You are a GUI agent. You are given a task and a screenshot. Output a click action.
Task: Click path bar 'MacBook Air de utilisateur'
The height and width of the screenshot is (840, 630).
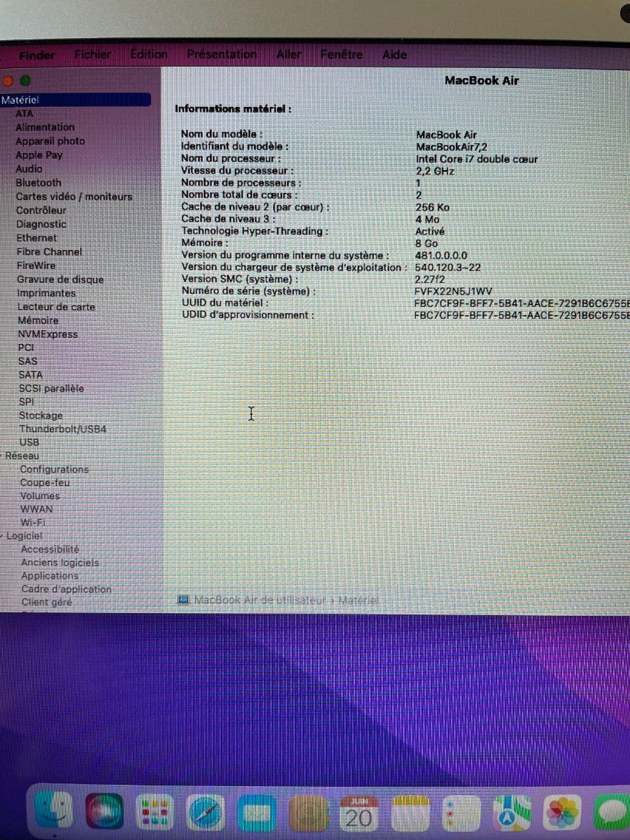coord(260,600)
